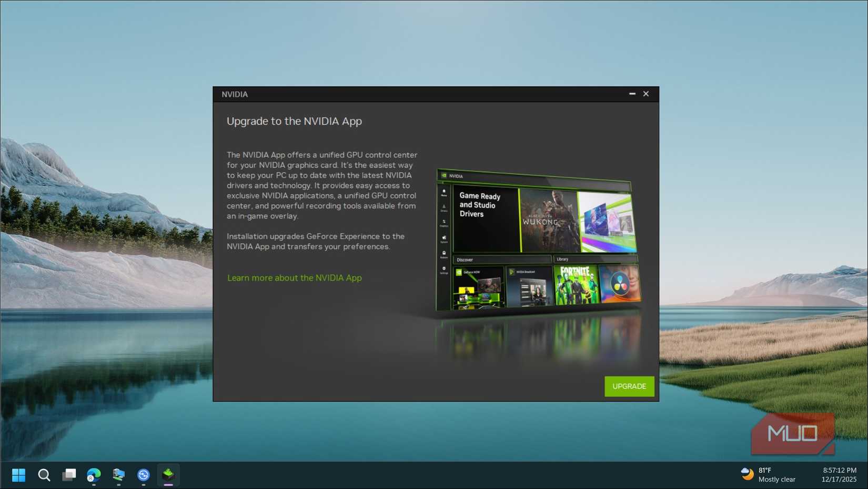Open Windows Search on the taskbar
Image resolution: width=868 pixels, height=489 pixels.
44,475
